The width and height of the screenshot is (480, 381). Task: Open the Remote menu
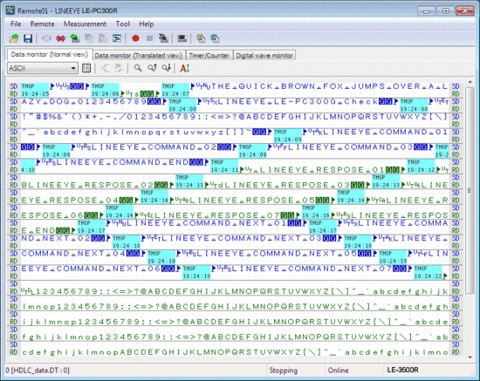coord(42,24)
